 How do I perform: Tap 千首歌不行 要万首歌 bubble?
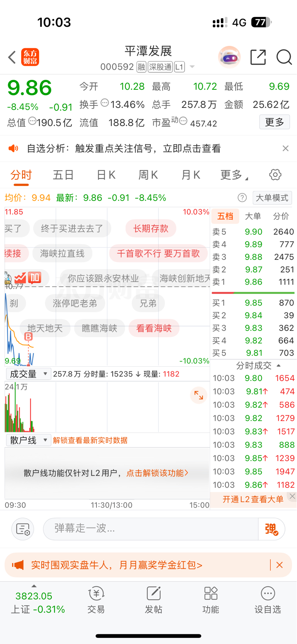[x=158, y=254]
